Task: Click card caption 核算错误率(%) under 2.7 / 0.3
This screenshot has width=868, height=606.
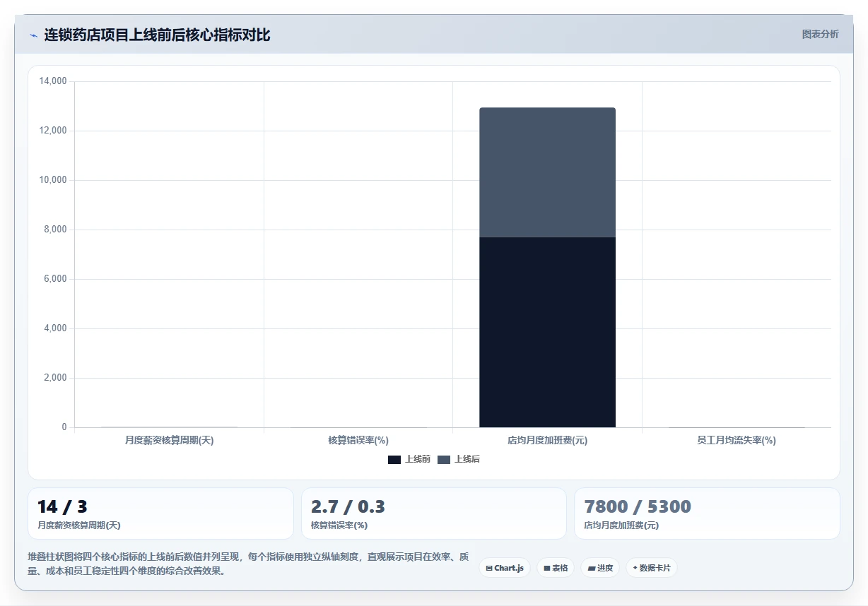Action: pos(339,525)
